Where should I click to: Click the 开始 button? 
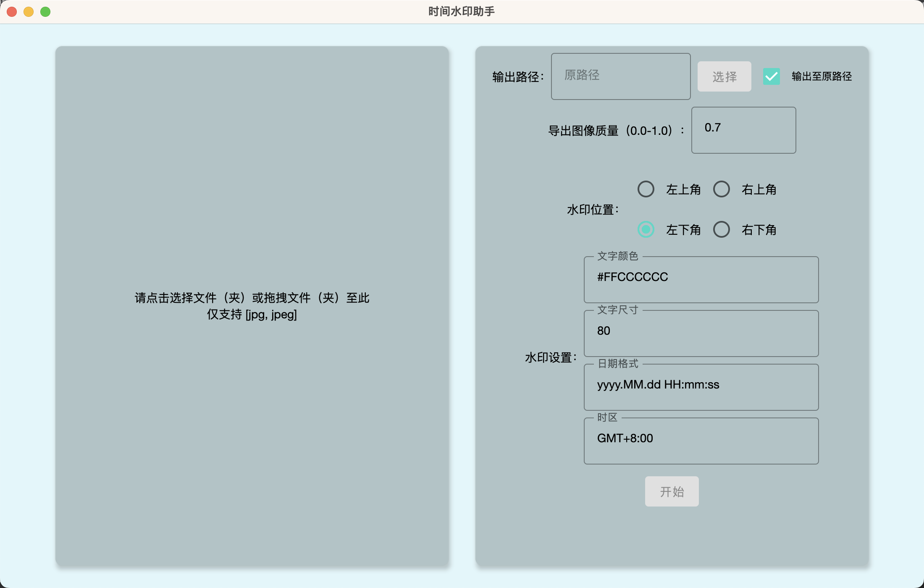tap(672, 491)
